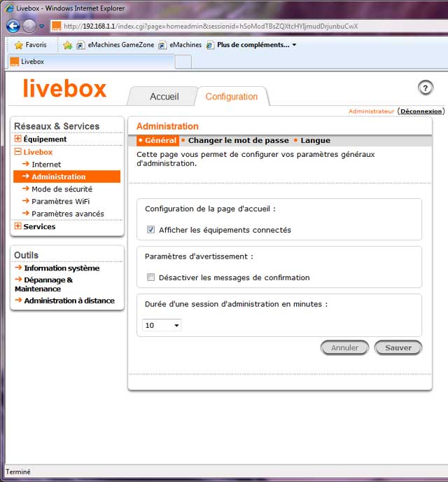Click the orange site icon in address bar
Screen dimensions: 448x482
[56, 26]
